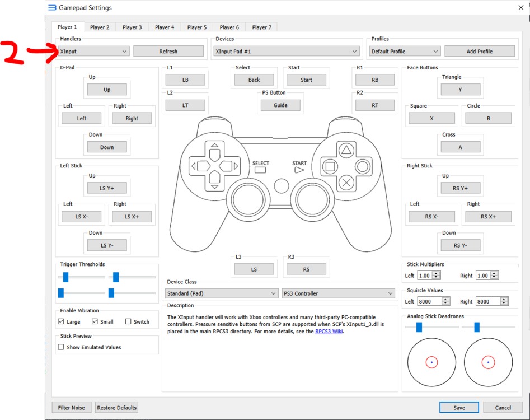530x420 pixels.
Task: Toggle Show Emulated Values checkbox
Action: (x=61, y=347)
